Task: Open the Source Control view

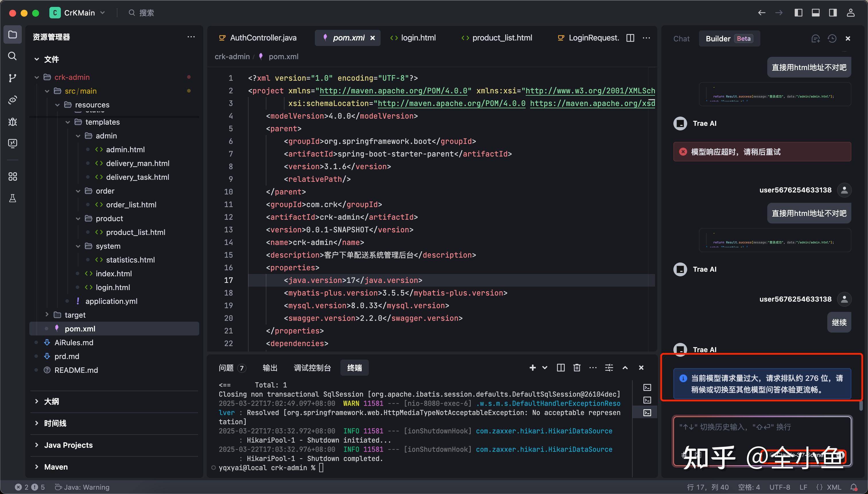Action: [13, 78]
